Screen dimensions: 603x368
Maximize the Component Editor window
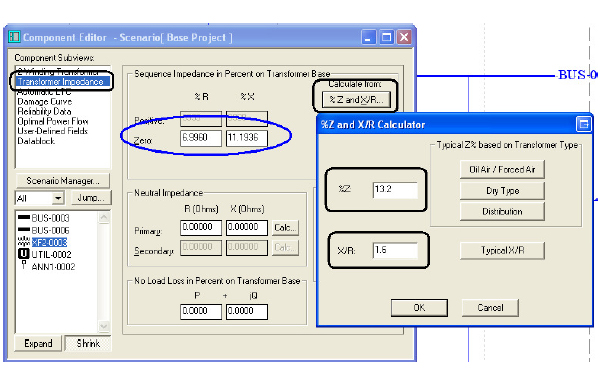386,37
